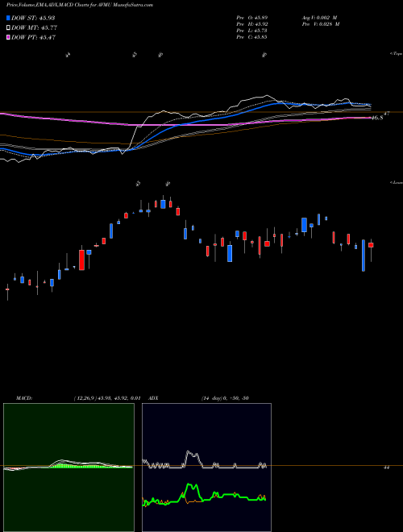Click the 'Pre O: 45.89' open value
Screen dimensions: 403x532
click(x=252, y=18)
